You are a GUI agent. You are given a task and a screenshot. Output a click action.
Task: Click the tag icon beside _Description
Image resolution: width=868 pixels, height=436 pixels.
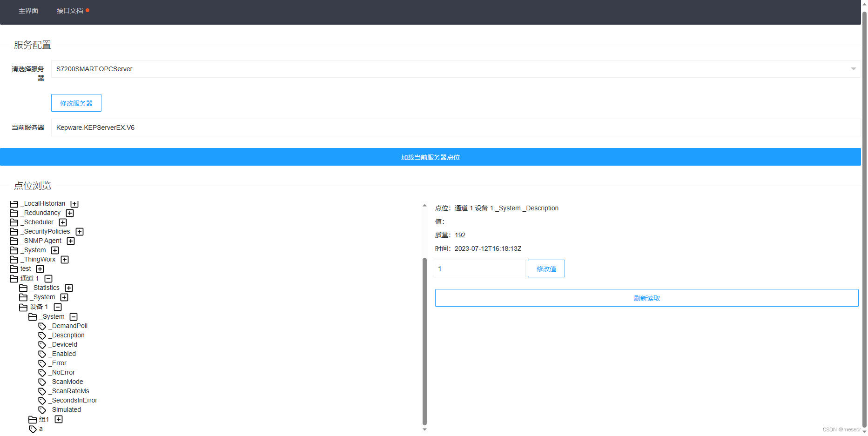coord(42,335)
